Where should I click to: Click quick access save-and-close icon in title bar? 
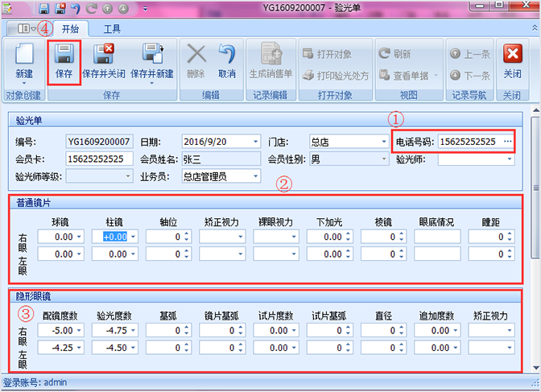(60, 8)
